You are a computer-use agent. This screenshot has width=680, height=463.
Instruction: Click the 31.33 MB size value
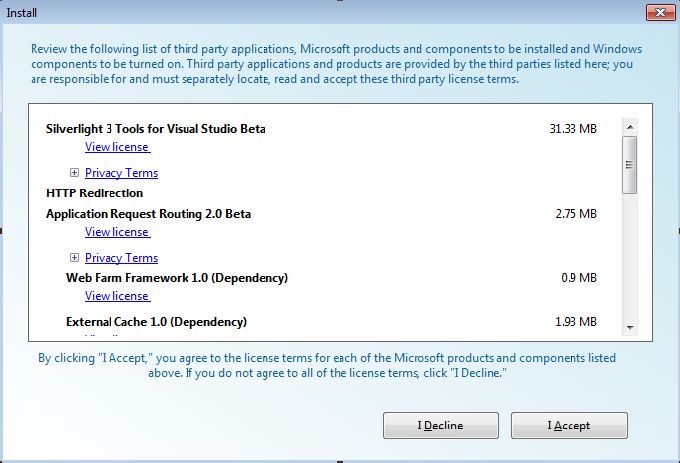pyautogui.click(x=573, y=129)
